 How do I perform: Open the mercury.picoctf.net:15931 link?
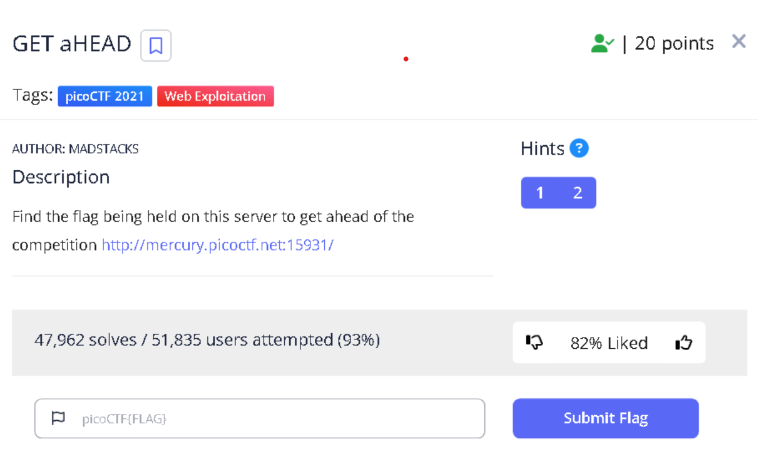click(x=217, y=244)
